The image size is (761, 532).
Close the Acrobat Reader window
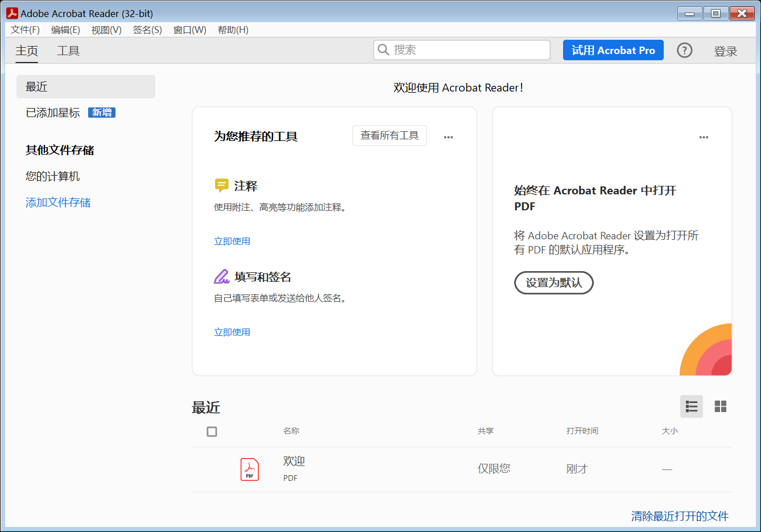[x=742, y=14]
